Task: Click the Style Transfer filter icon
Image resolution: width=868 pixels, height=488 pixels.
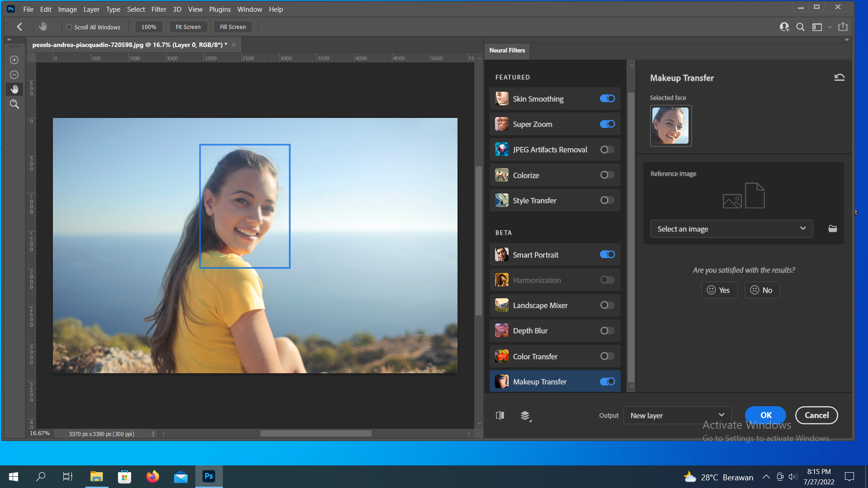Action: (x=502, y=200)
